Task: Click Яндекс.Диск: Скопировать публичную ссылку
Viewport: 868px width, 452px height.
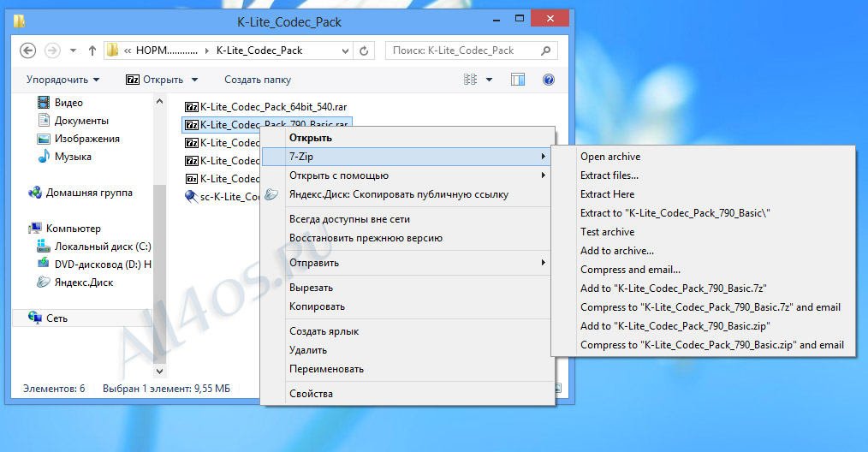Action: coord(407,194)
